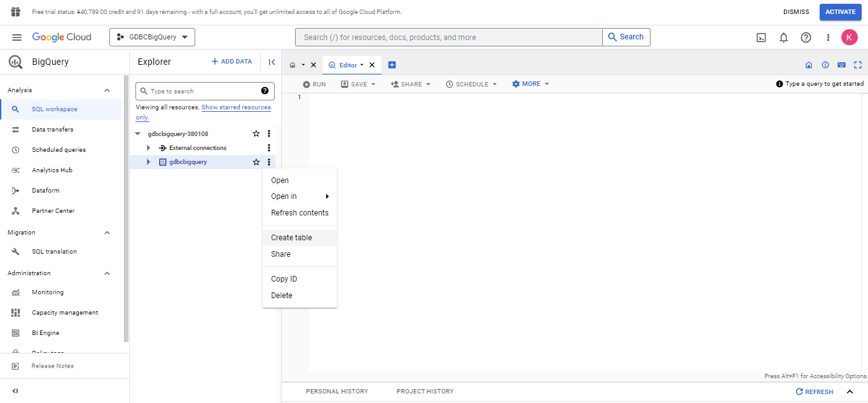Star the gdbcbigquery-380108 project
This screenshot has width=868, height=403.
tap(256, 134)
